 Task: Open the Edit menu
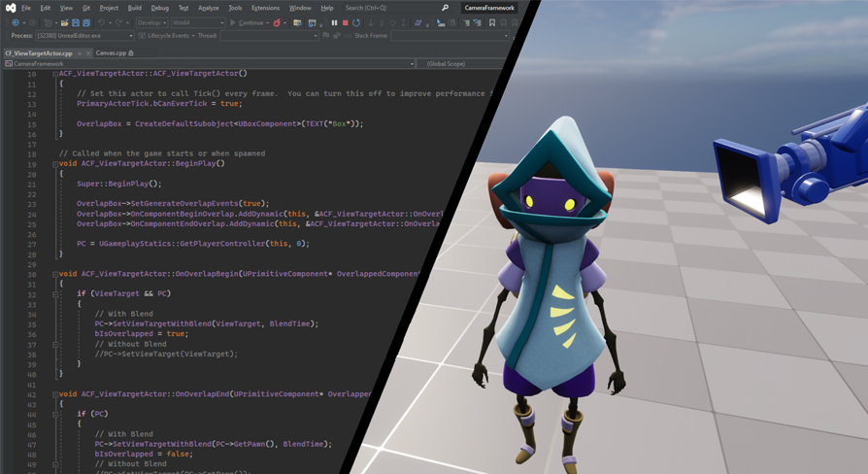tap(46, 8)
